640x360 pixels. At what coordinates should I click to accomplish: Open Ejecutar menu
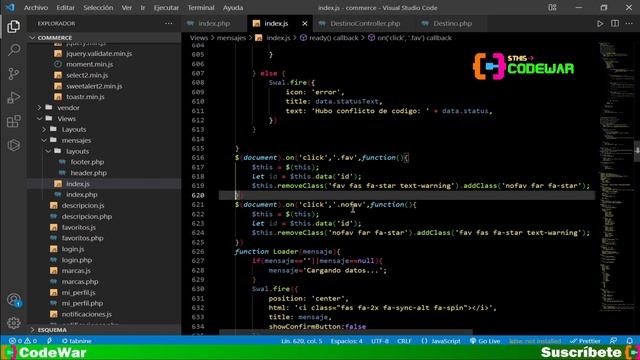pos(166,8)
